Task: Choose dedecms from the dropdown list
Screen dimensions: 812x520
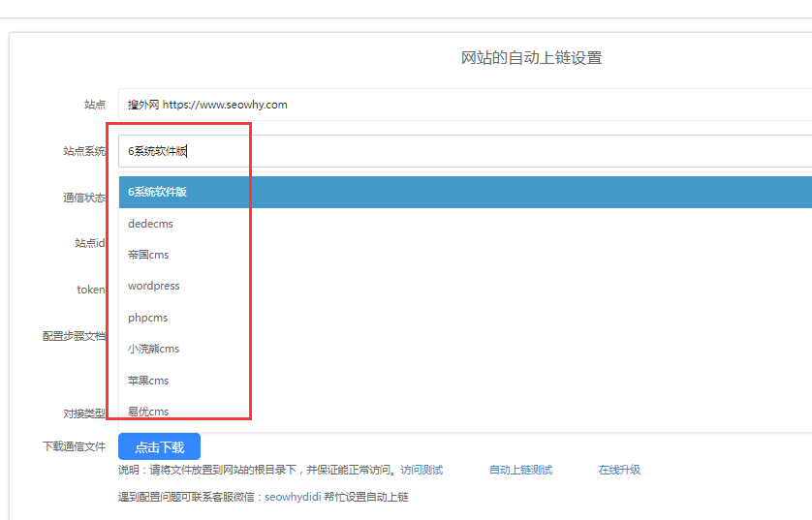Action: [x=150, y=224]
